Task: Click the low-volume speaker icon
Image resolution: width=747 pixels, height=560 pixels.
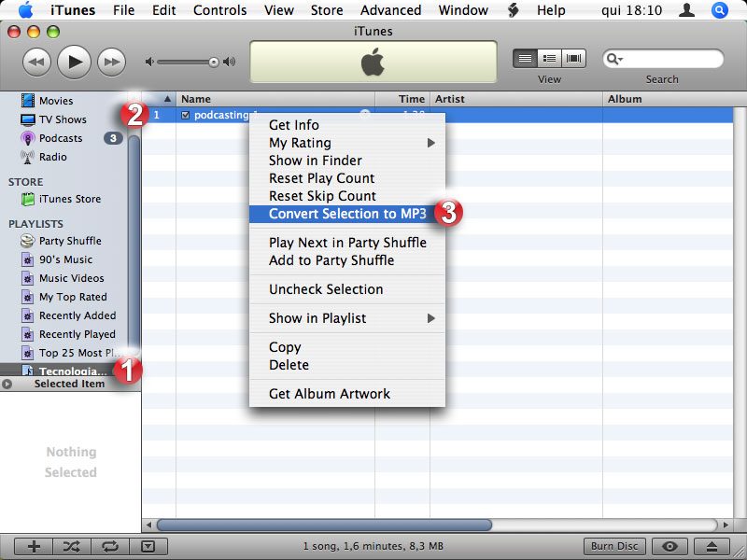Action: (x=149, y=62)
